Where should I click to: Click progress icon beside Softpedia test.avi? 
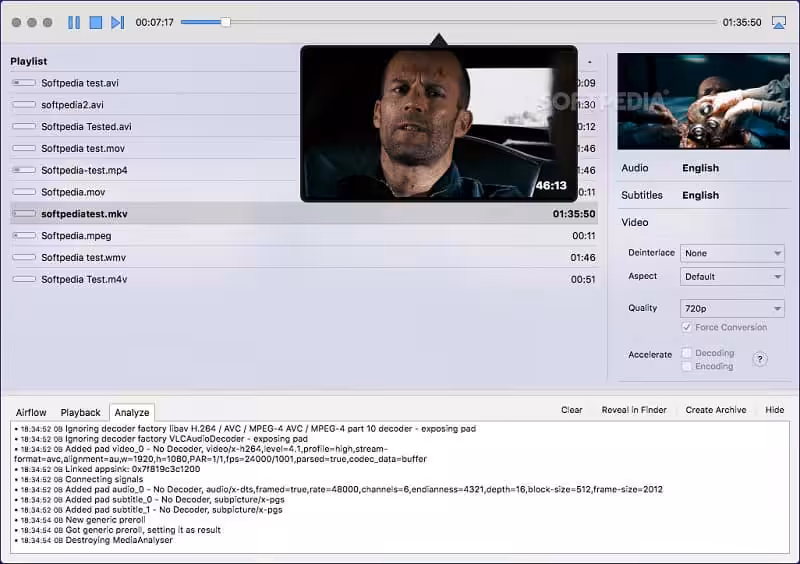tap(24, 83)
